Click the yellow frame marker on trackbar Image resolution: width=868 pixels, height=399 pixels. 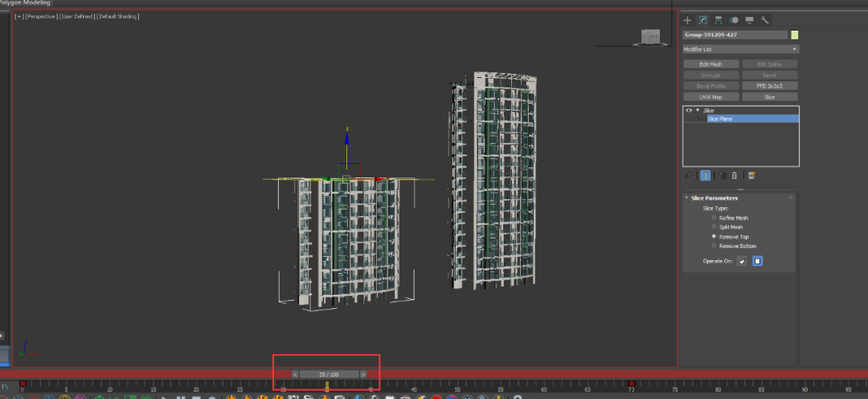pos(327,385)
